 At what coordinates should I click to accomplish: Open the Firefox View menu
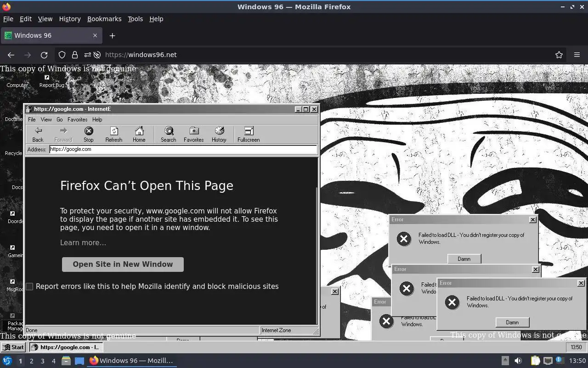coord(45,19)
